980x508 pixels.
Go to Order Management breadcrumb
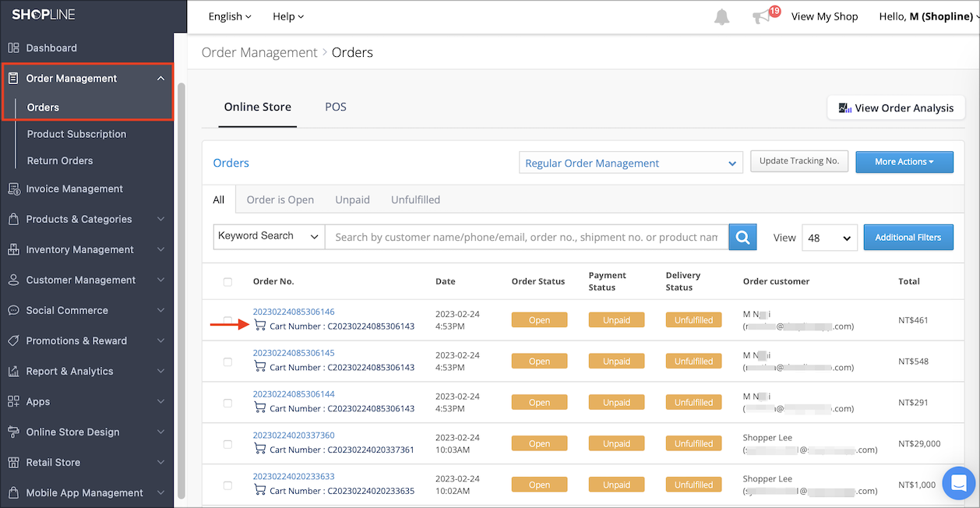tap(259, 53)
